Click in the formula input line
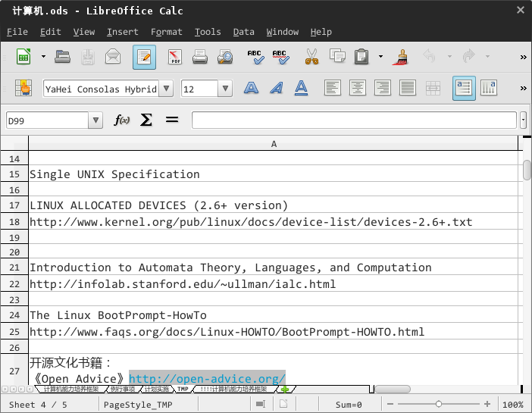The height and width of the screenshot is (413, 532). [x=353, y=120]
